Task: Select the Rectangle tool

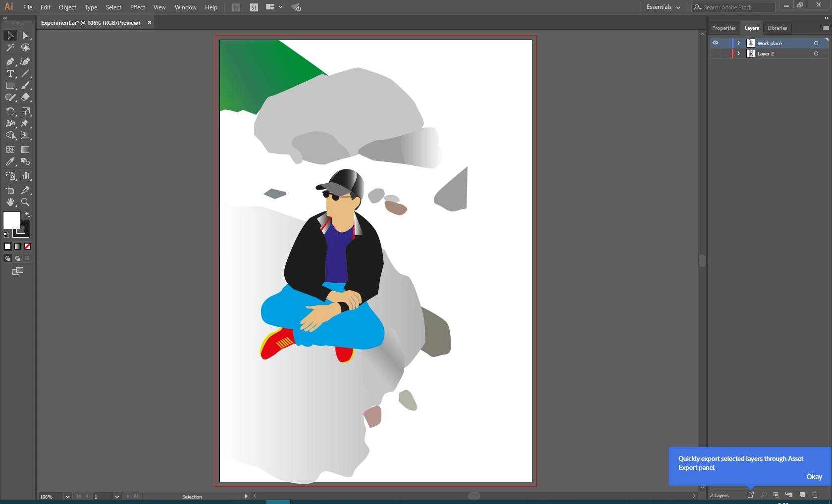Action: [10, 86]
